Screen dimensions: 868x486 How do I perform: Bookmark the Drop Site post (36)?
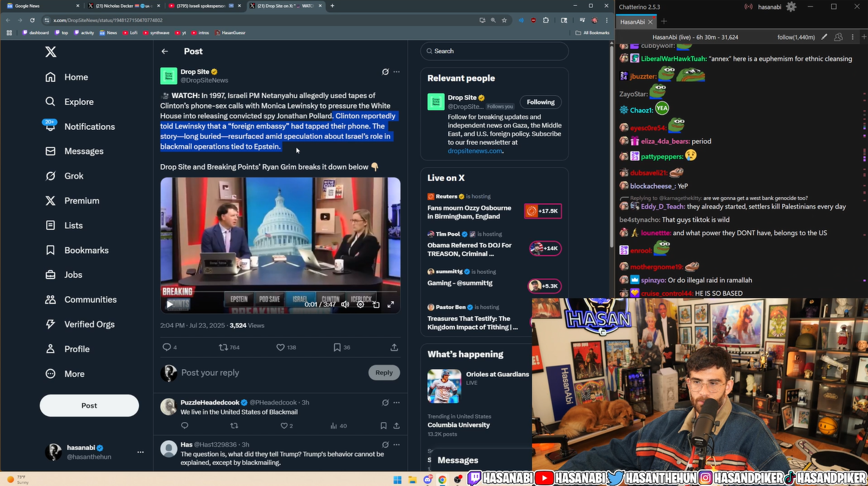tap(341, 347)
